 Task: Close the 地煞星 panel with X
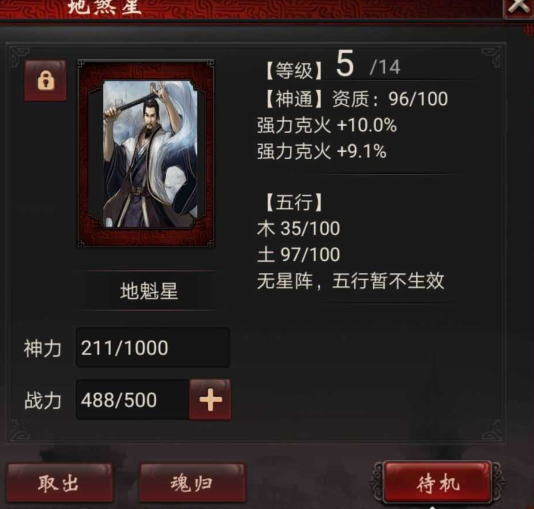click(x=518, y=7)
